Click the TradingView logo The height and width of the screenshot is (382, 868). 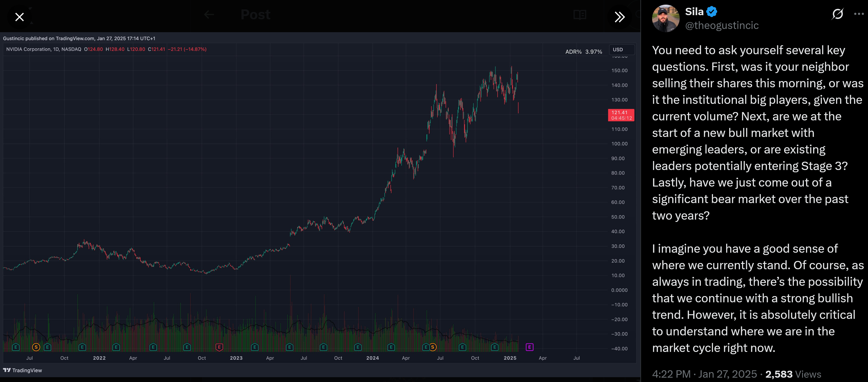pos(23,370)
